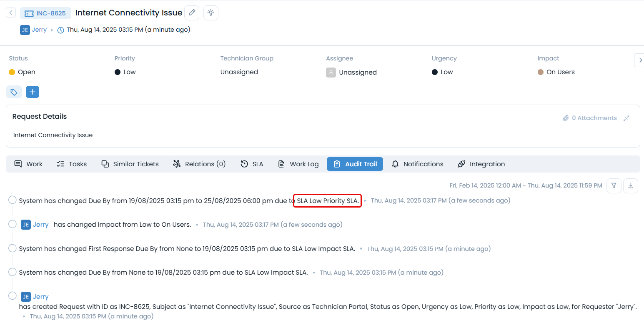This screenshot has height=323, width=644.
Task: Expand the right side panel chevron
Action: point(640,60)
